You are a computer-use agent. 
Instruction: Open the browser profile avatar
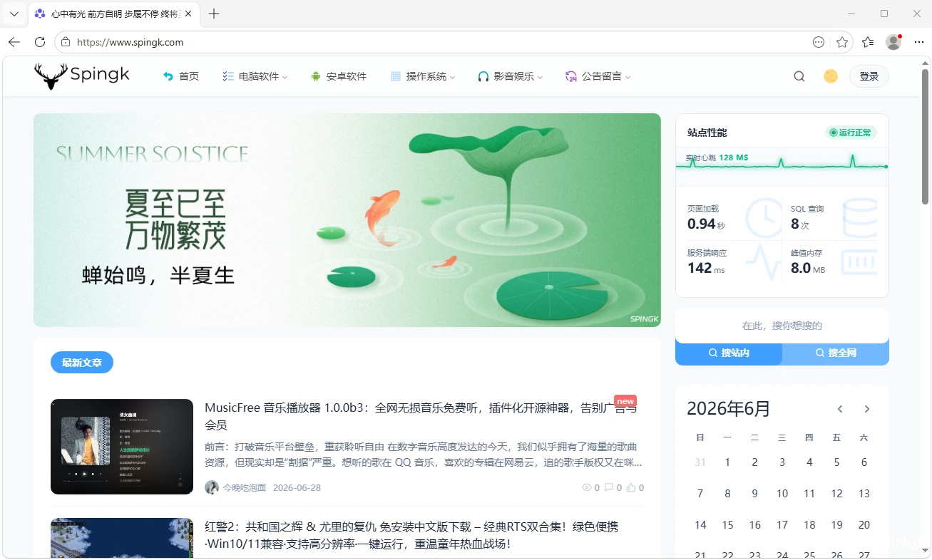click(893, 42)
